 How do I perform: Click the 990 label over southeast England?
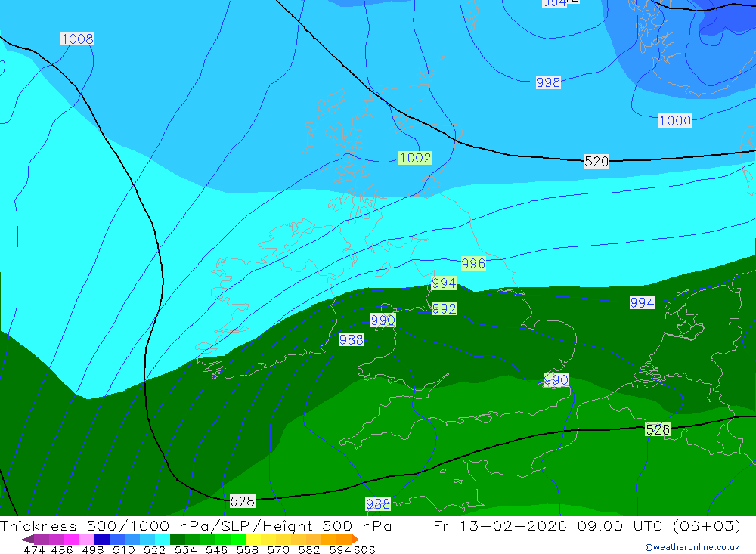[556, 380]
